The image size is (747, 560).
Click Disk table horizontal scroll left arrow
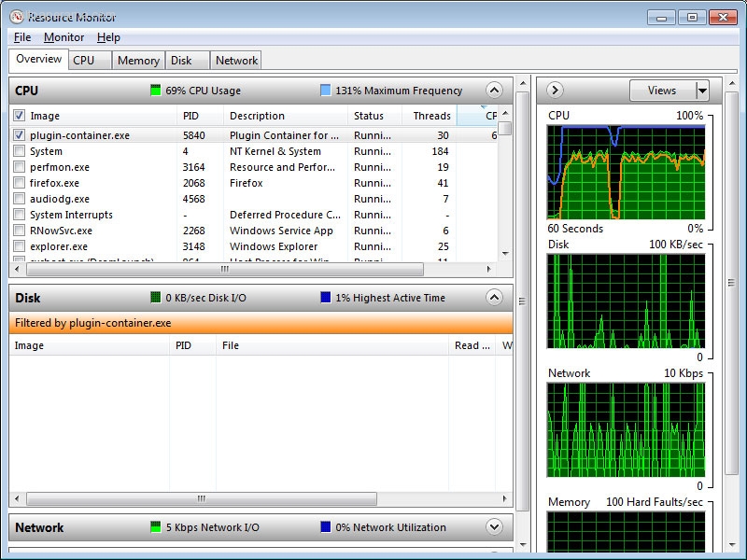(x=17, y=498)
